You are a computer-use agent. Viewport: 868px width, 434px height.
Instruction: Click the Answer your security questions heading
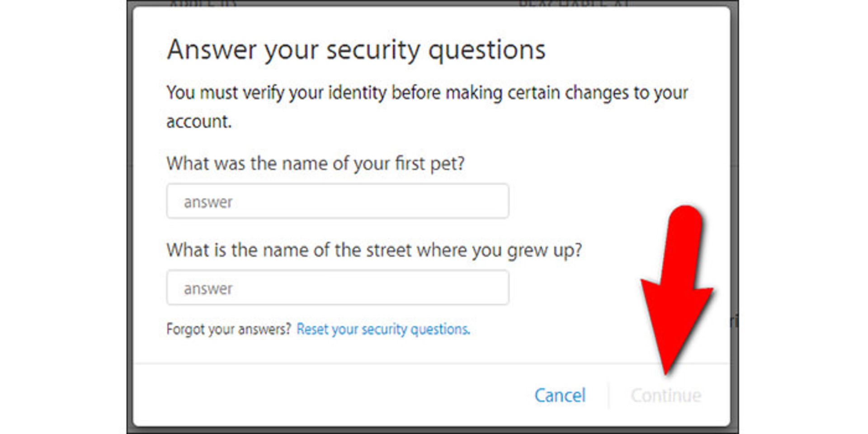[356, 50]
